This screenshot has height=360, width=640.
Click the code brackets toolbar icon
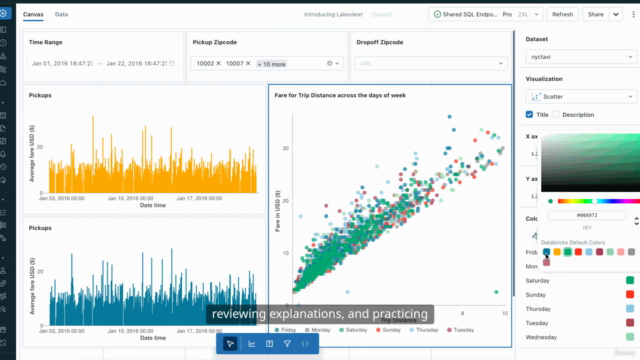coord(305,344)
